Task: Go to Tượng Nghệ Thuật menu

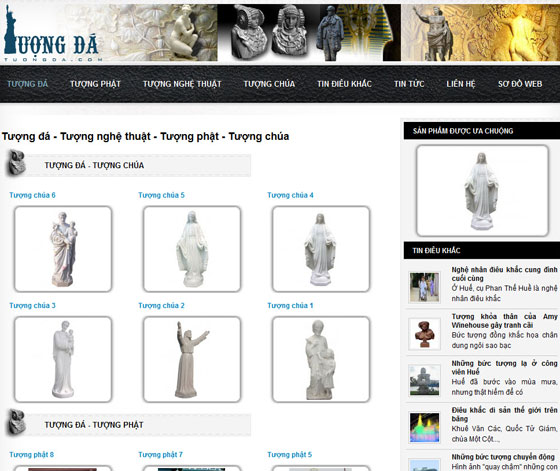Action: 182,84
